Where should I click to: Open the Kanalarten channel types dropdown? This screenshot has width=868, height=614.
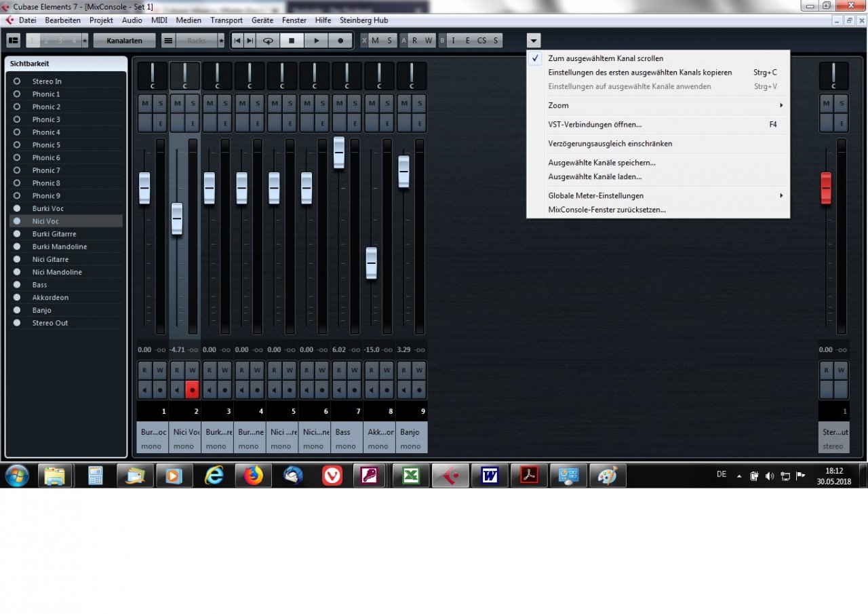[x=124, y=41]
